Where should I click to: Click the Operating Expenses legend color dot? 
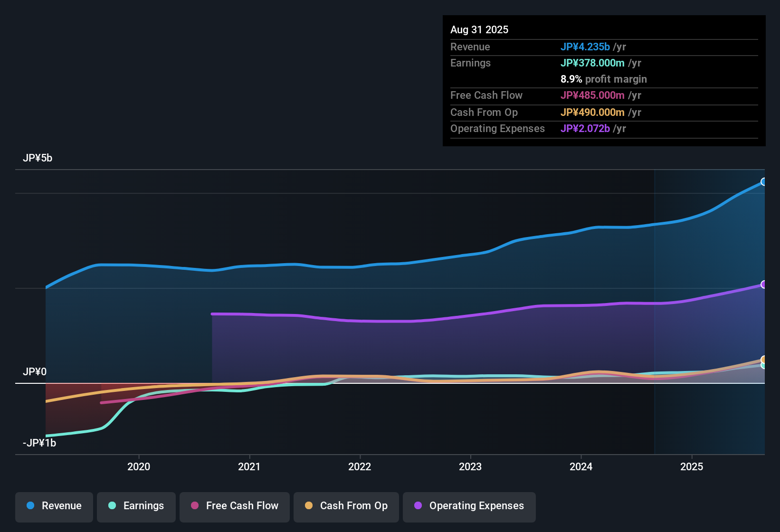(418, 506)
